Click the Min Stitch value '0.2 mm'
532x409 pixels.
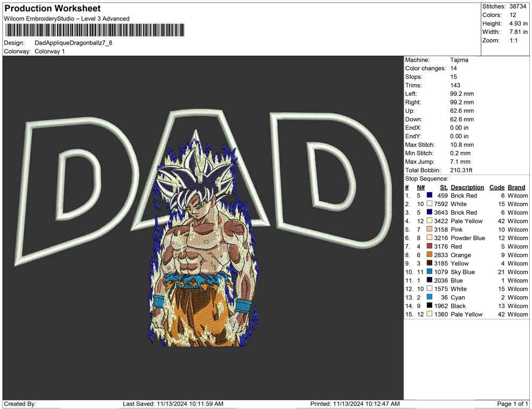(461, 153)
